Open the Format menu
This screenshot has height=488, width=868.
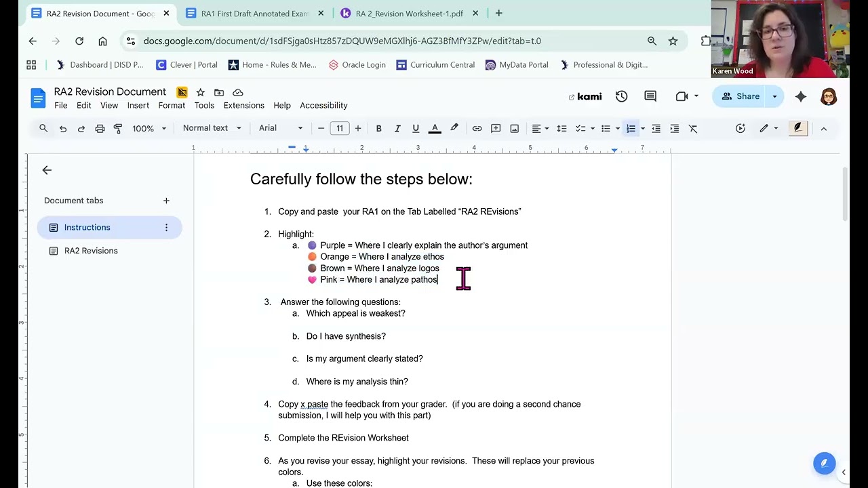tap(172, 105)
